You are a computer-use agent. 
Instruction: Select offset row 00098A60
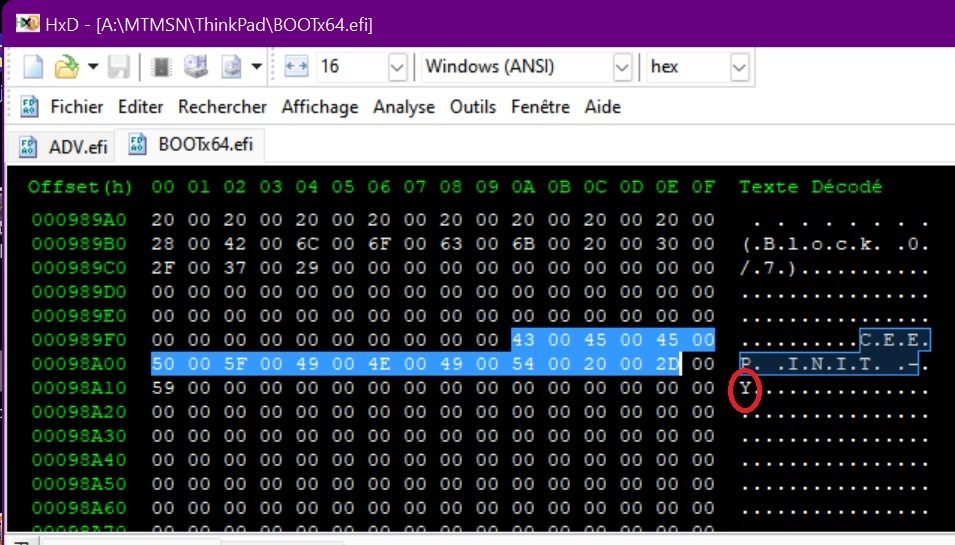point(79,508)
